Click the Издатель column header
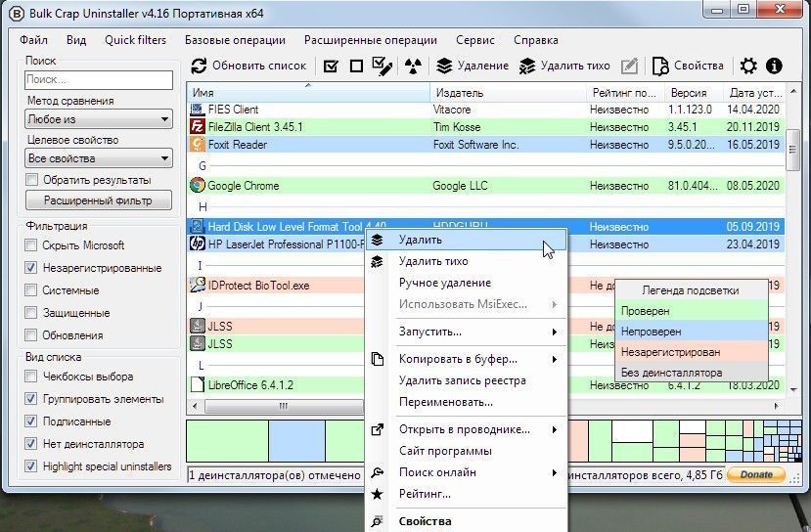Image resolution: width=811 pixels, height=532 pixels. (509, 93)
